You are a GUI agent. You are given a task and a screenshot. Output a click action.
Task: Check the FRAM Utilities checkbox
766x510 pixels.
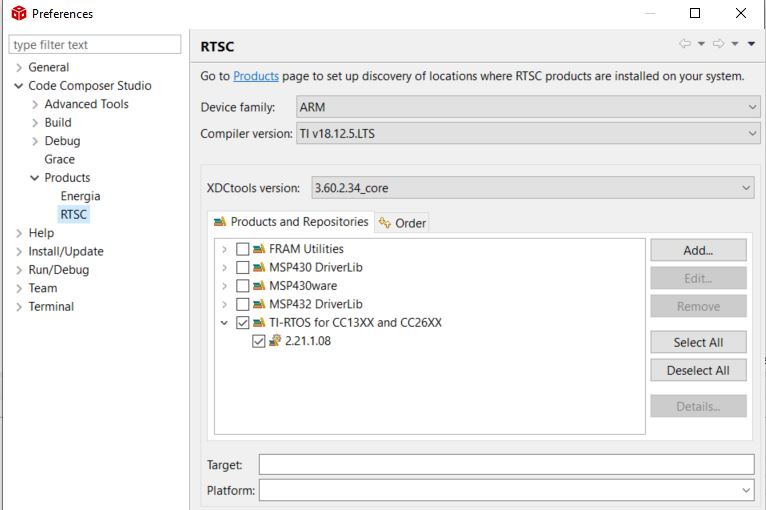pyautogui.click(x=242, y=249)
